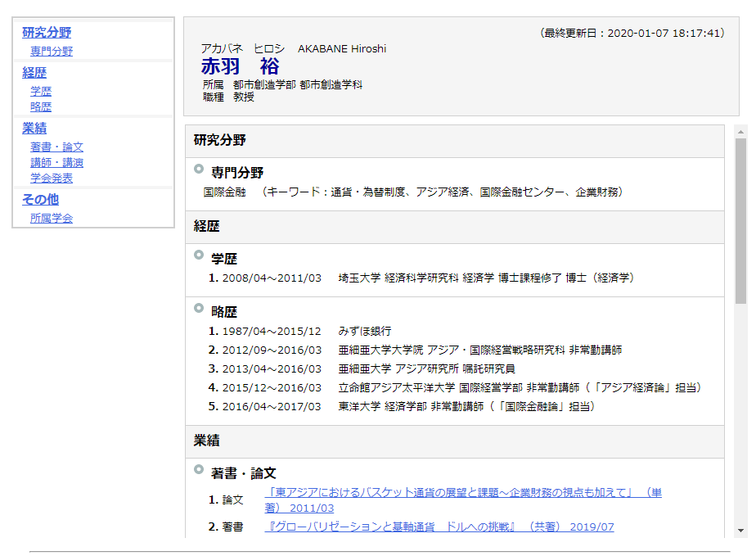
Task: Open the グローバリゼーションと基軸通貨 book link
Action: point(439,527)
